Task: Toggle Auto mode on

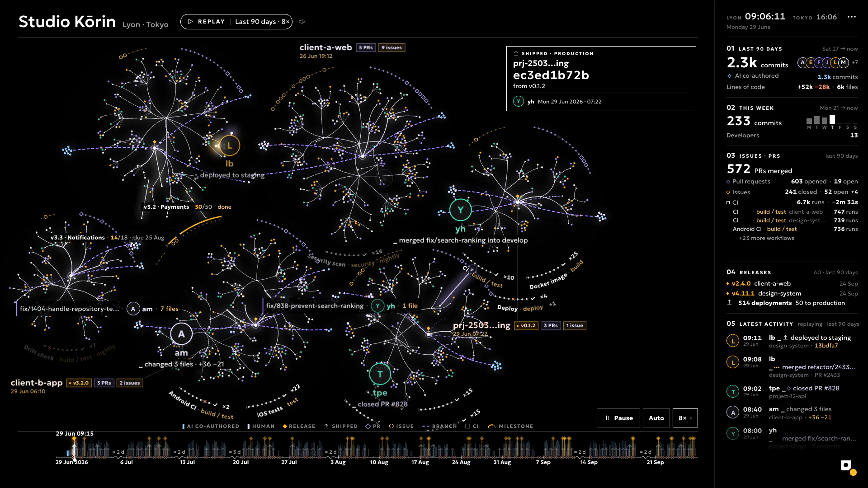Action: click(x=656, y=418)
